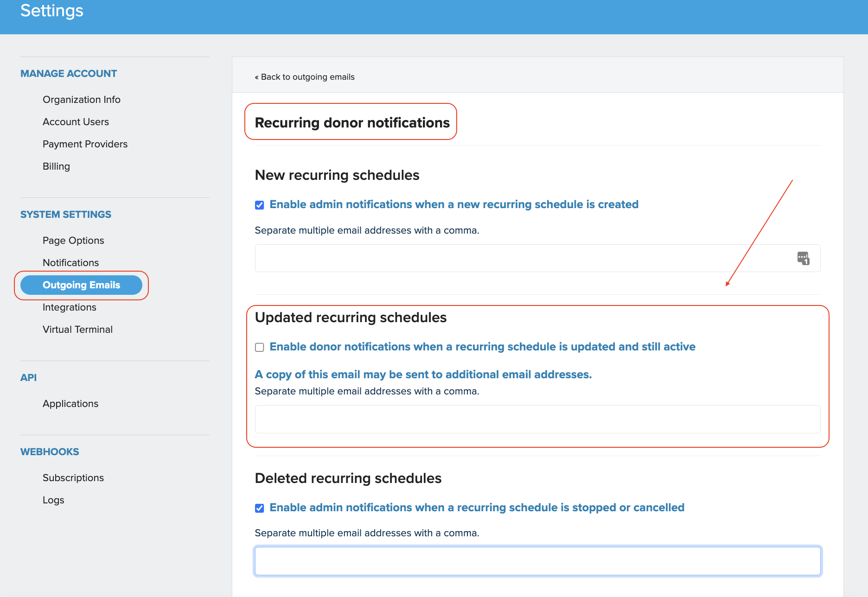Click the 1Password autofill icon in email field
The height and width of the screenshot is (597, 868).
click(804, 258)
